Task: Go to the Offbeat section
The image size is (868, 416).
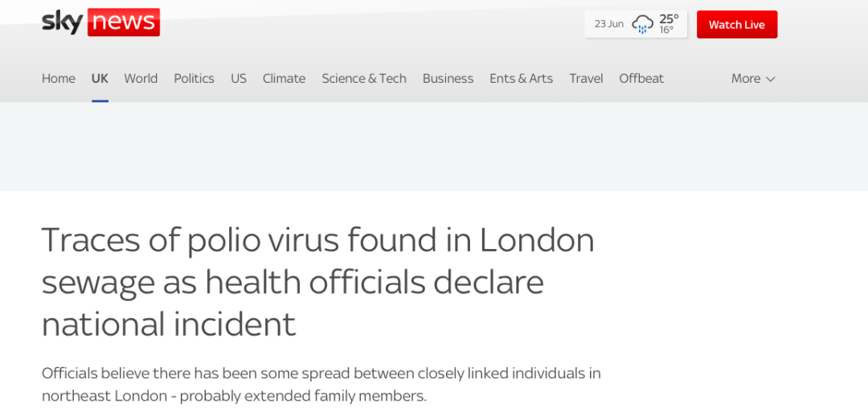Action: click(x=641, y=78)
